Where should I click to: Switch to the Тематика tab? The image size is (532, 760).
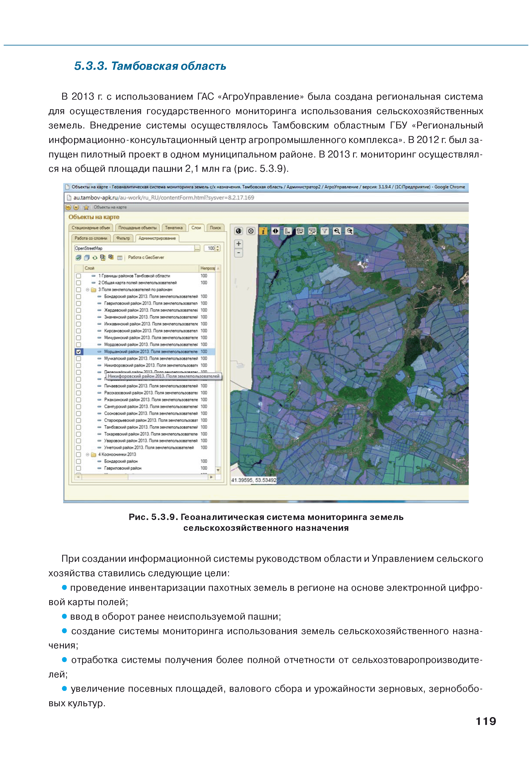[x=174, y=228]
